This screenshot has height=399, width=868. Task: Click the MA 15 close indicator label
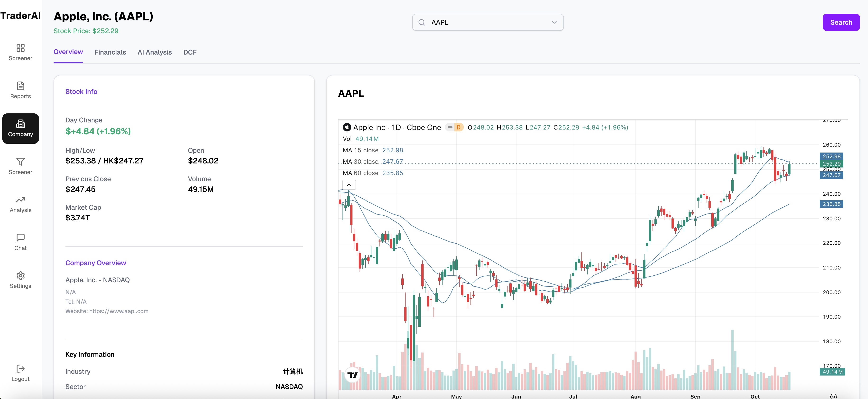tap(360, 150)
